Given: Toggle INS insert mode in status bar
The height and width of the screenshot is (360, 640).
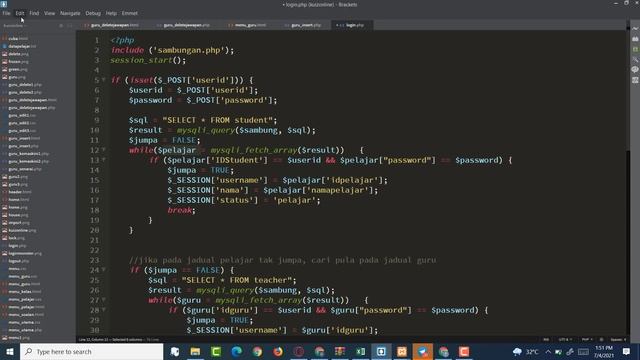Looking at the screenshot, I should 546,340.
